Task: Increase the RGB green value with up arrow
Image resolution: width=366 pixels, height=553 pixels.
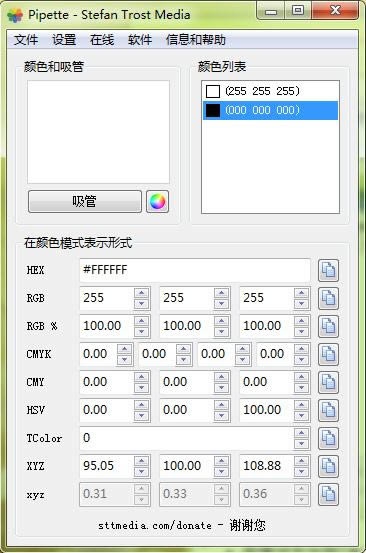Action: [x=221, y=293]
